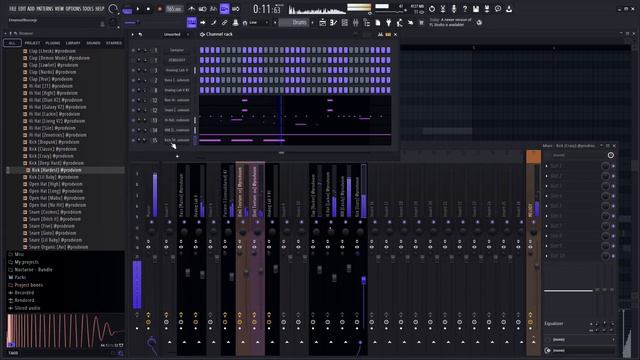
Task: Open the upper (none) routing dropdown in Mixer
Action: [580, 340]
